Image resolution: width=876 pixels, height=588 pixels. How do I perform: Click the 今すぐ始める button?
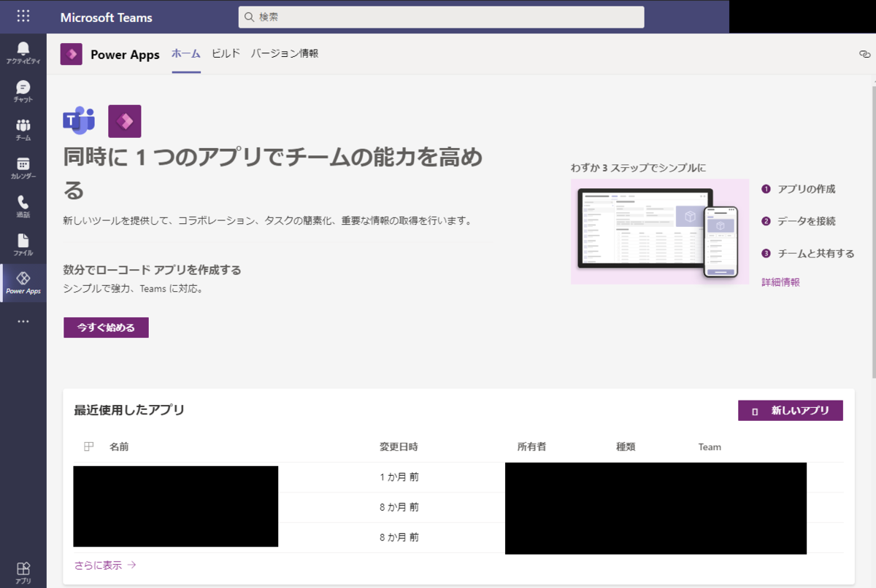[105, 327]
